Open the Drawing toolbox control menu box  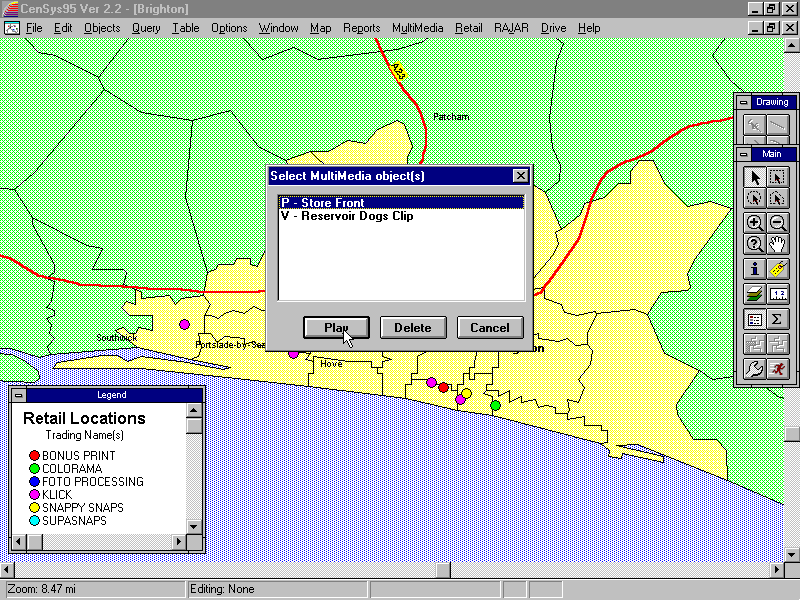pos(743,102)
